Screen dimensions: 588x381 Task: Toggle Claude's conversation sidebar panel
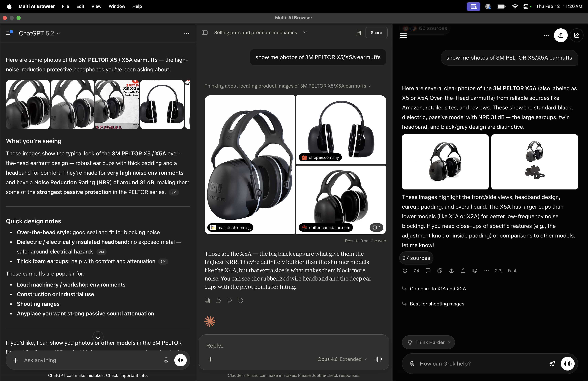[205, 33]
